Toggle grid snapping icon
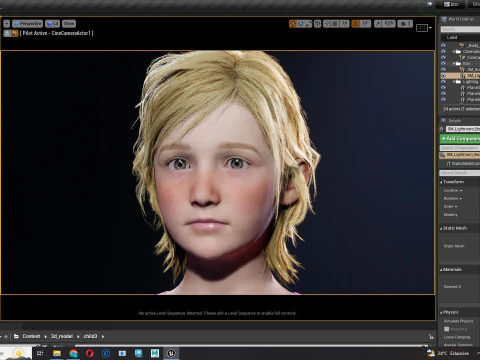Image resolution: width=480 pixels, height=360 pixels. 335,24
